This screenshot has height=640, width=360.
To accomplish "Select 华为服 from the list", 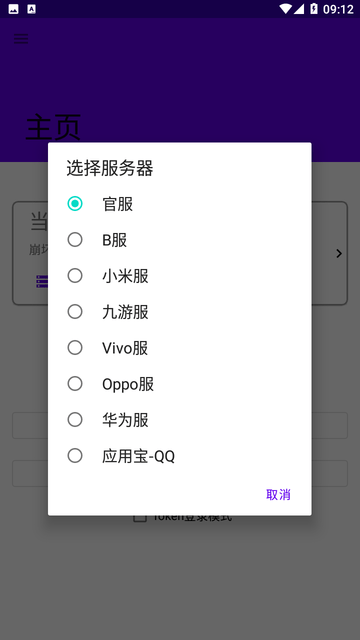I will pyautogui.click(x=75, y=420).
